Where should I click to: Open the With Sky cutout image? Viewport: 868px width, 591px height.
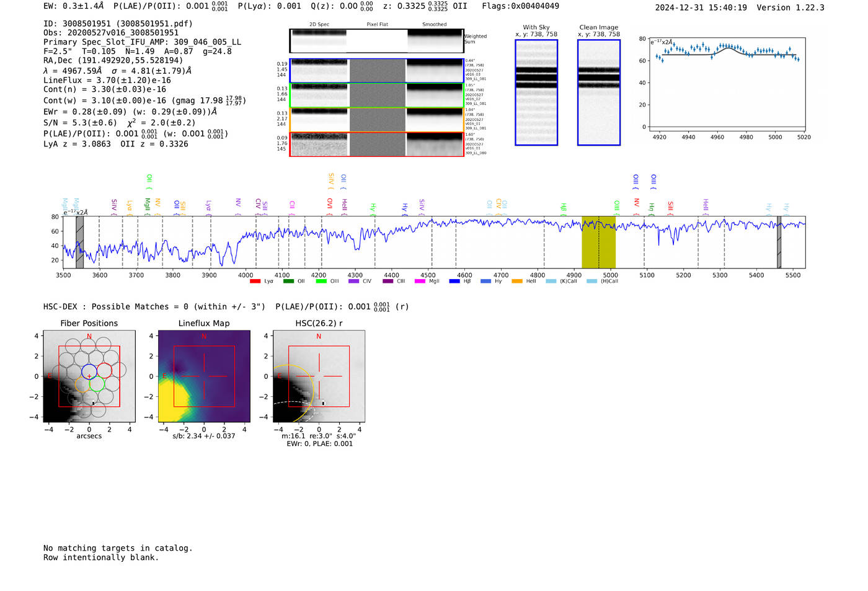click(536, 92)
